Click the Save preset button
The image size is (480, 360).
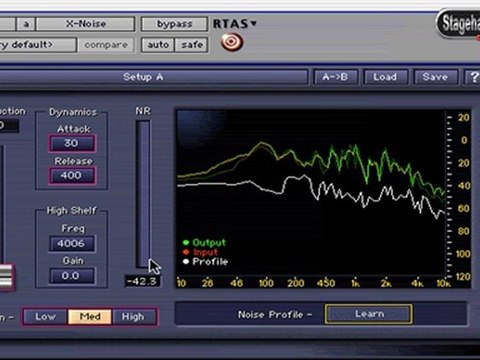(x=435, y=77)
